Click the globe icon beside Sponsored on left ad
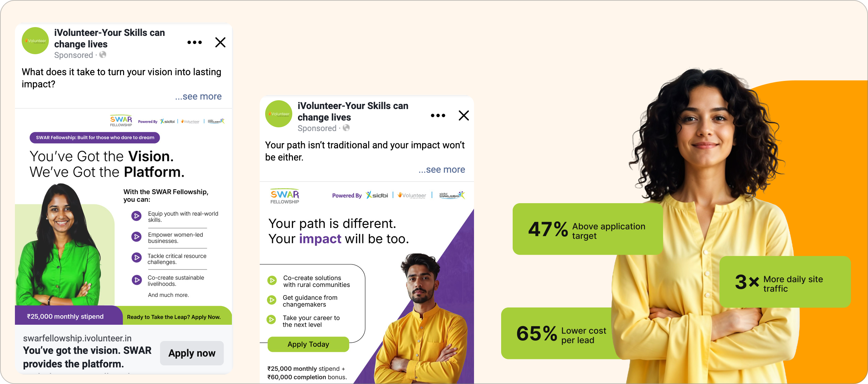 point(103,55)
